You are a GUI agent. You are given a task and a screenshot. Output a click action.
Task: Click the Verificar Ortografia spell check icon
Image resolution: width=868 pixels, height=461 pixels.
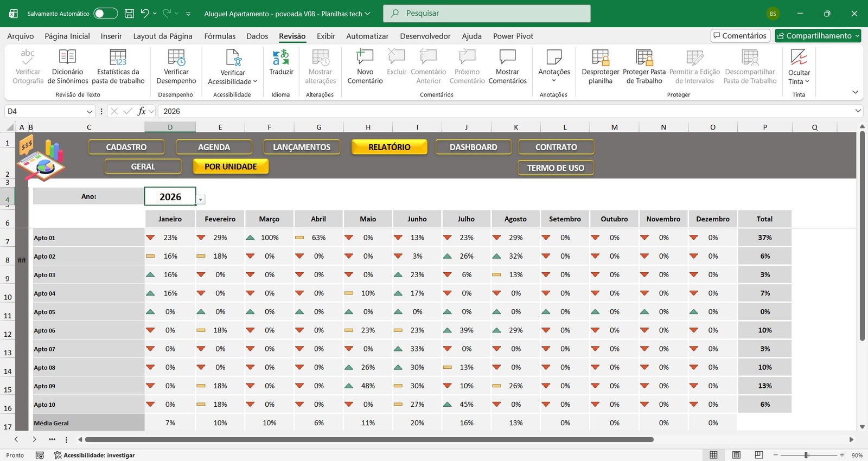28,57
